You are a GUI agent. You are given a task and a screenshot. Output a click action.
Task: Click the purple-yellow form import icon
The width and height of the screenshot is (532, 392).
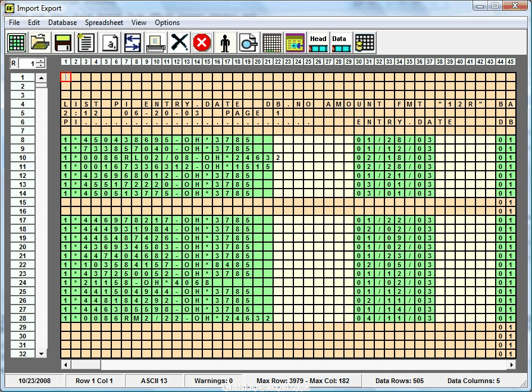click(x=295, y=43)
